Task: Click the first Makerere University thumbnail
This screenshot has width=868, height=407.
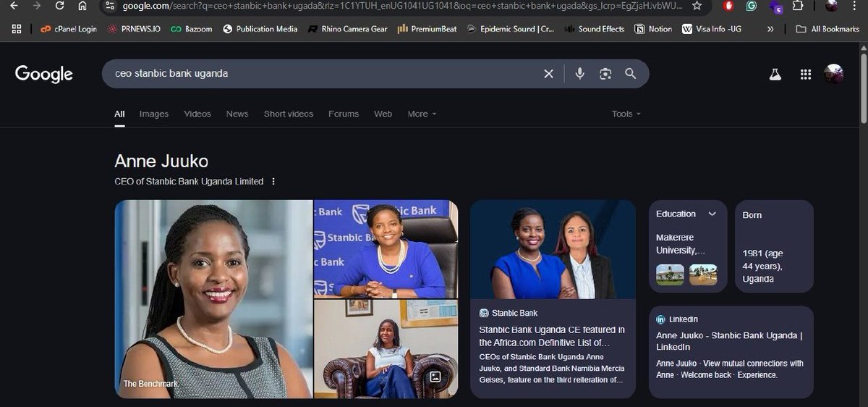Action: [670, 274]
